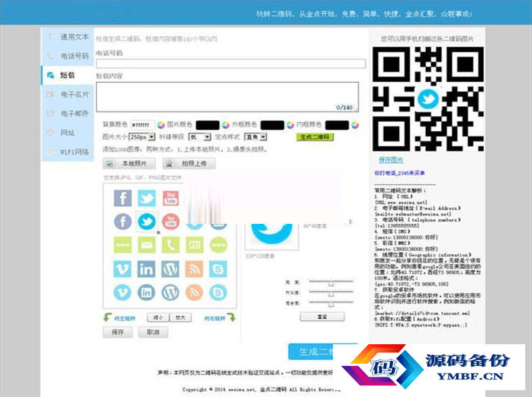Click the blue promo link below 保存图片
532x397 pixels.
coord(400,173)
